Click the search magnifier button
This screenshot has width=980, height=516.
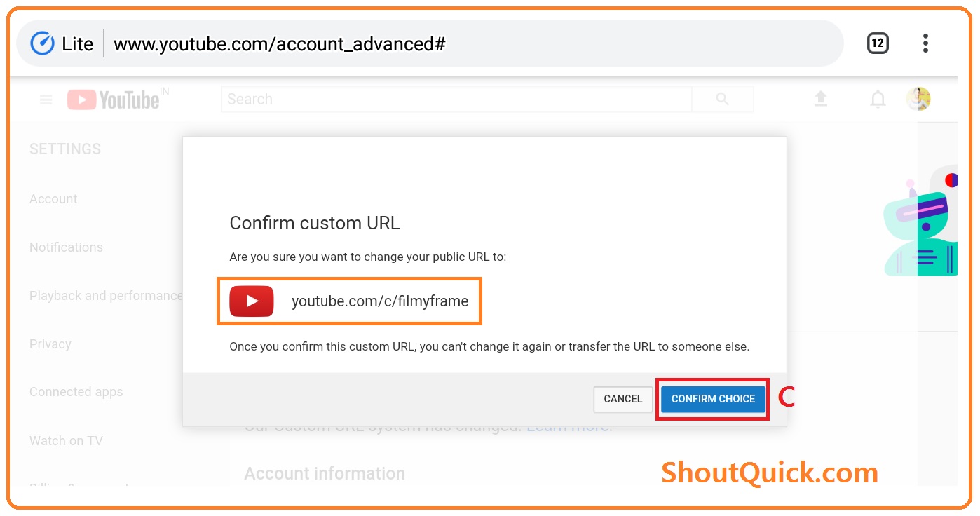(x=723, y=100)
